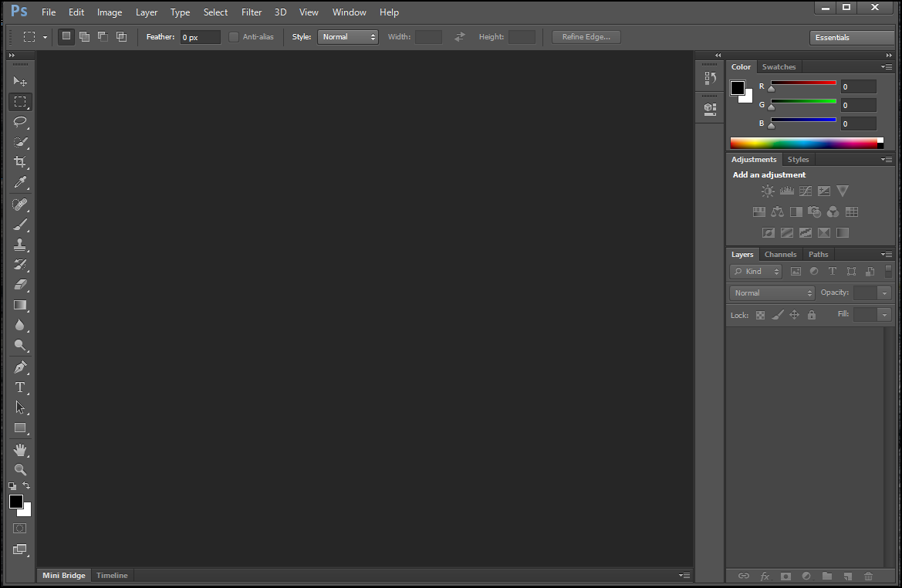Select the Path Selection tool
The height and width of the screenshot is (588, 902).
[x=20, y=407]
